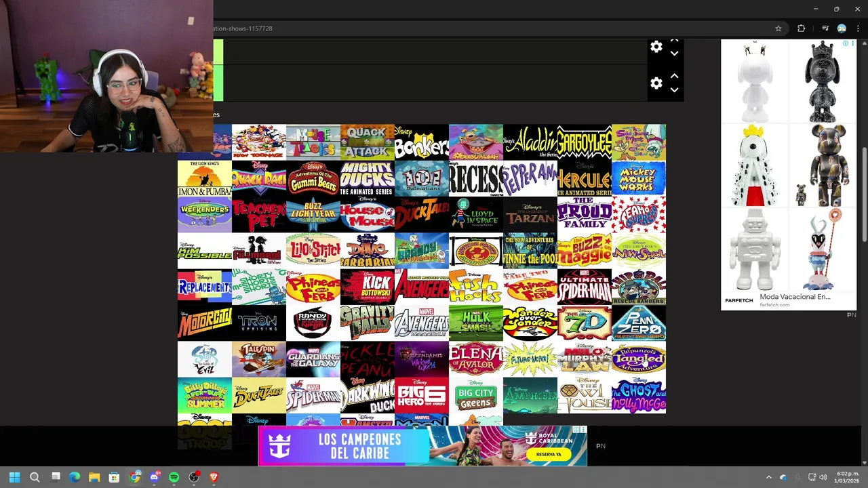Choose the Buzz on Maggie tile
The width and height of the screenshot is (868, 488).
pyautogui.click(x=584, y=251)
